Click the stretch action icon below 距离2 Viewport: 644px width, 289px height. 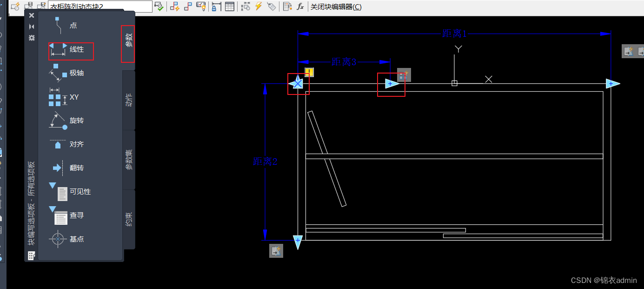pyautogui.click(x=276, y=251)
